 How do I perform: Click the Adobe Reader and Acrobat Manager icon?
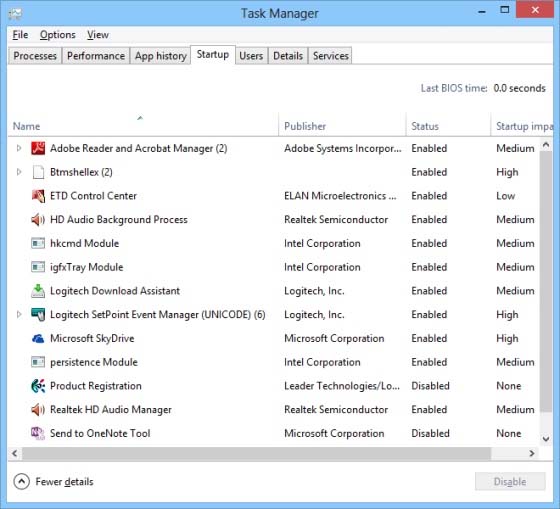(x=38, y=148)
